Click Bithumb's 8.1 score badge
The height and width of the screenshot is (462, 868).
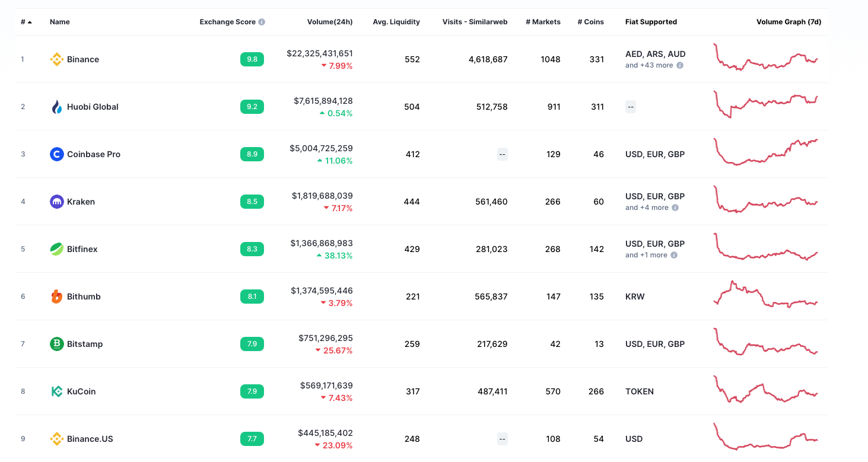pyautogui.click(x=252, y=297)
